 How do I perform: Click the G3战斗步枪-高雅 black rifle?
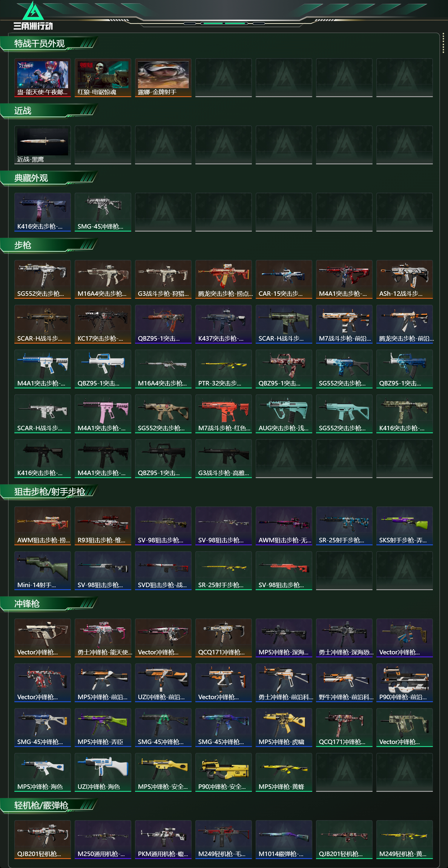(223, 459)
